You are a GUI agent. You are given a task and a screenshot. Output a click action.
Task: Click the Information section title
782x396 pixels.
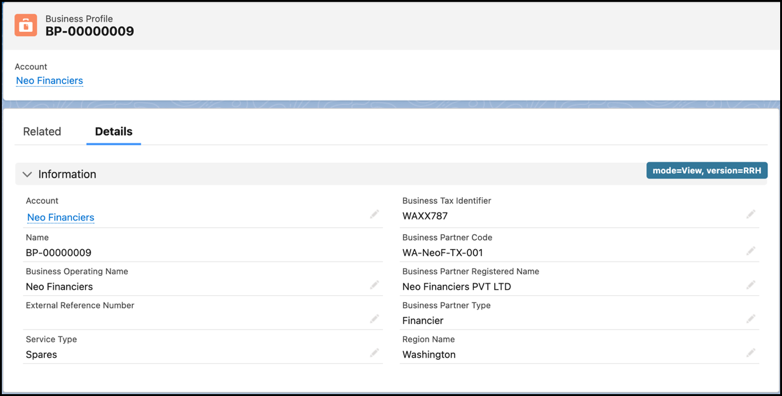click(x=67, y=174)
